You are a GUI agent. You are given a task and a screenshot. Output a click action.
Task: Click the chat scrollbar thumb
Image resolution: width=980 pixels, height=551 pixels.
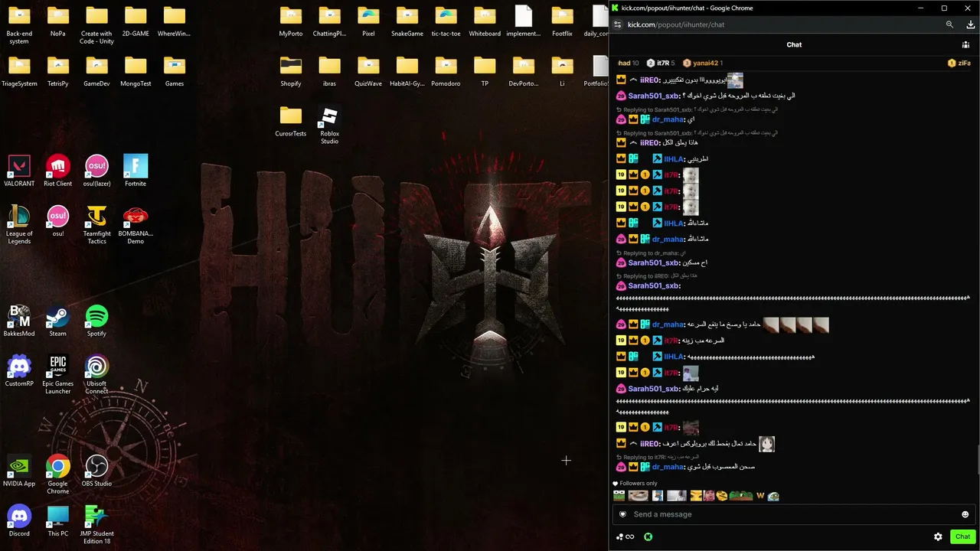pyautogui.click(x=977, y=461)
